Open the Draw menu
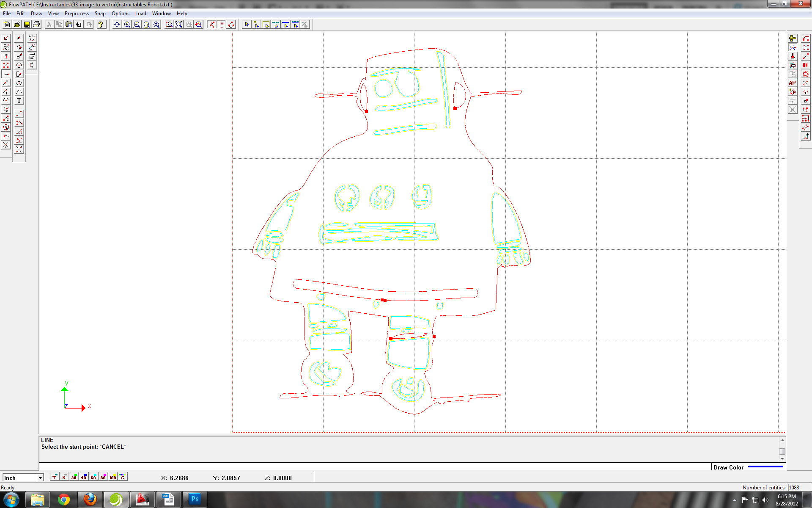Image resolution: width=812 pixels, height=508 pixels. [36, 14]
